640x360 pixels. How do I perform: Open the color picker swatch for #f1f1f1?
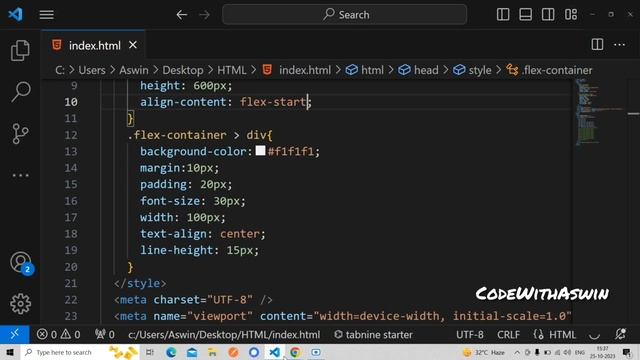[260, 151]
